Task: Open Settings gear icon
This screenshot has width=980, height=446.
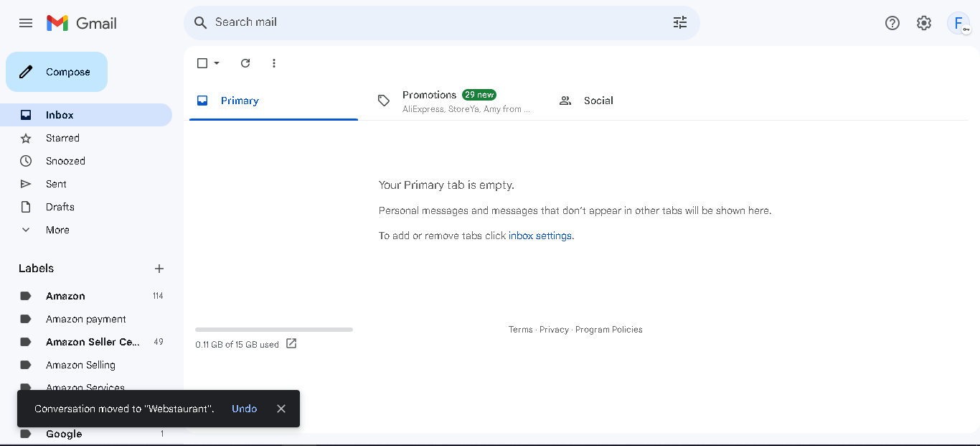Action: 924,23
